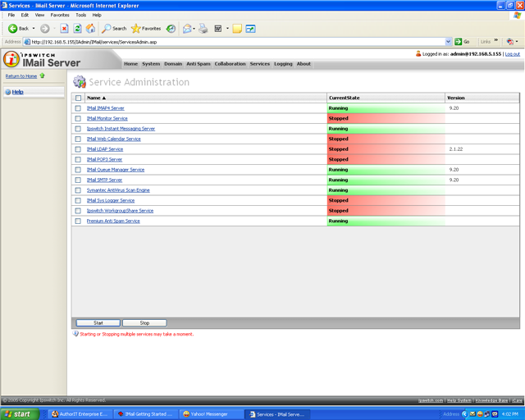This screenshot has width=525, height=420.
Task: Check the IMail Monitor Service checkbox
Action: point(78,118)
